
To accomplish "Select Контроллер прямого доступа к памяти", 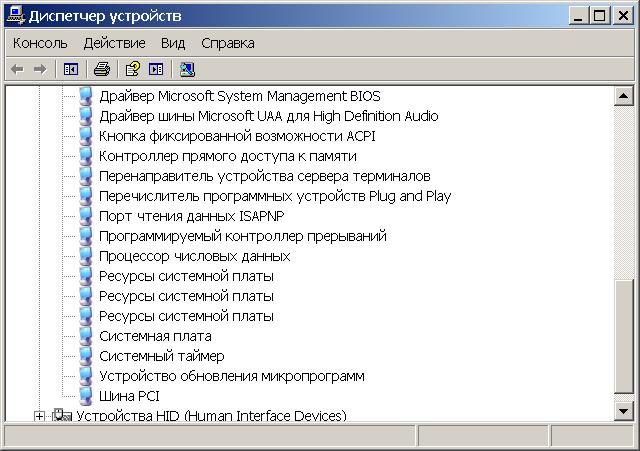I will (x=228, y=156).
